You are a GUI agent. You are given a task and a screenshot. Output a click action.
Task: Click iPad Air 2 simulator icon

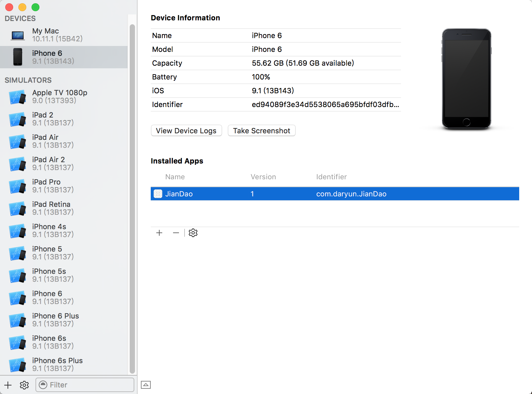[18, 164]
